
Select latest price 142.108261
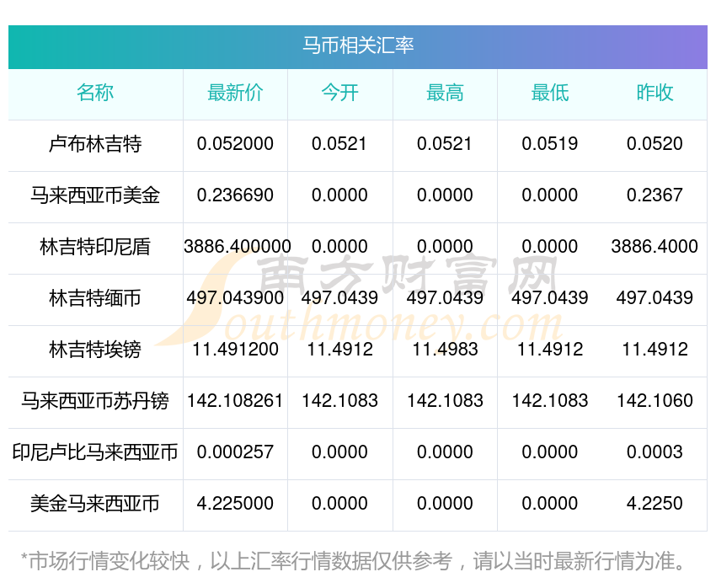coord(235,401)
